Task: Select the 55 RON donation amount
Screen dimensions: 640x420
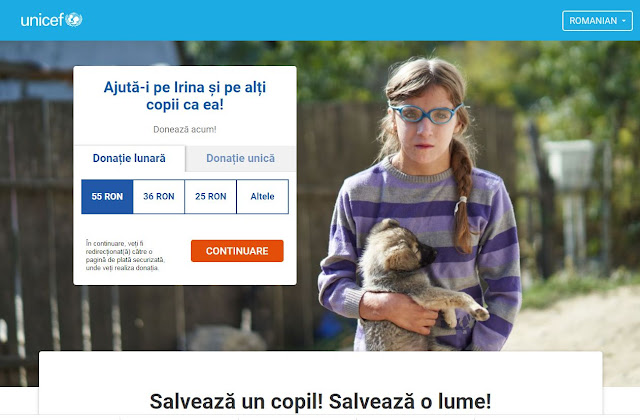Action: click(x=107, y=196)
